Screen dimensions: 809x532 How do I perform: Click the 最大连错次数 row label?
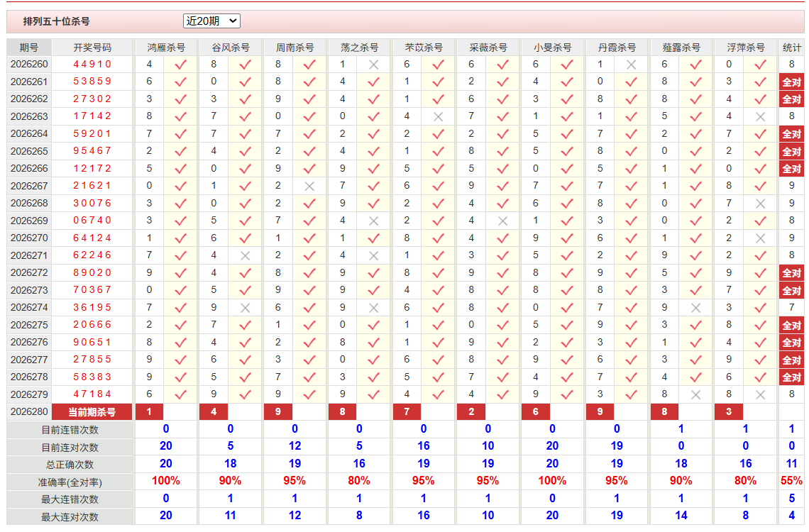[70, 499]
